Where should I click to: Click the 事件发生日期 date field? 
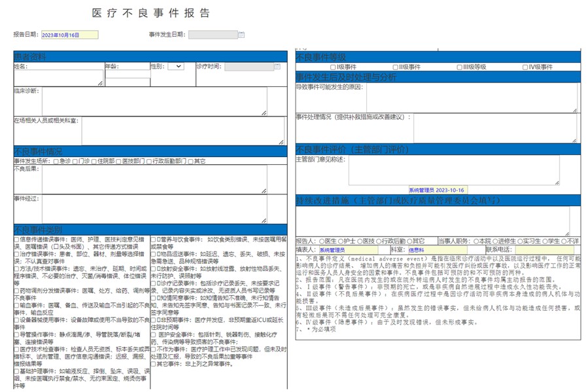coord(213,35)
